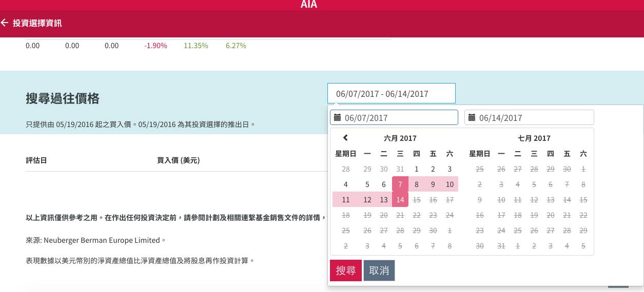644x292 pixels.
Task: Click the AIA title in the top bar
Action: (309, 5)
